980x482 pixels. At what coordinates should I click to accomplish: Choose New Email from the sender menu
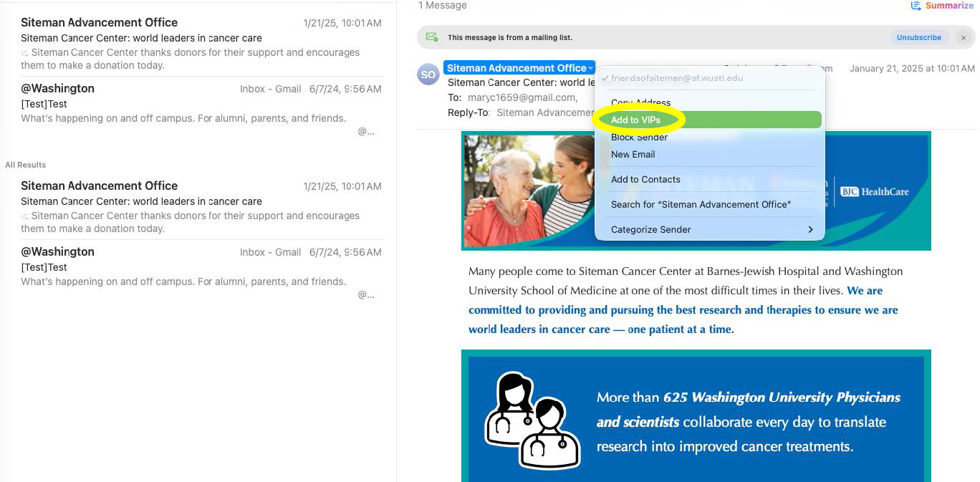(x=633, y=154)
